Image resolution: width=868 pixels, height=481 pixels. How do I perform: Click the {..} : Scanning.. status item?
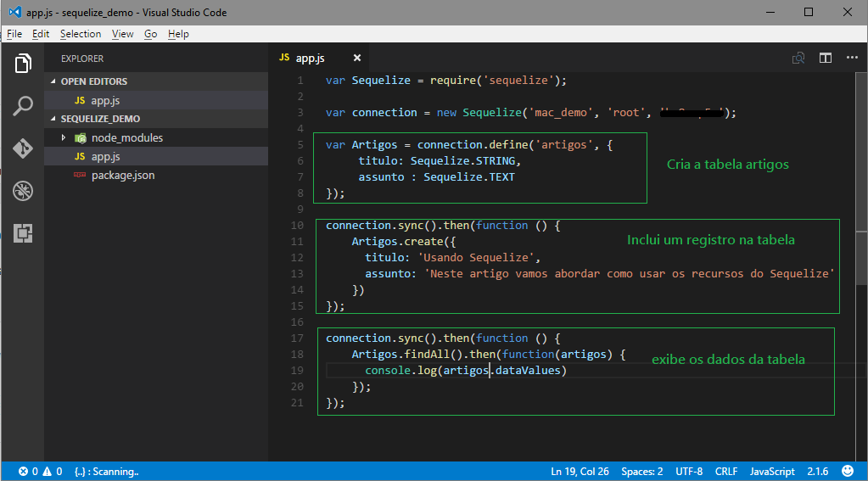106,472
